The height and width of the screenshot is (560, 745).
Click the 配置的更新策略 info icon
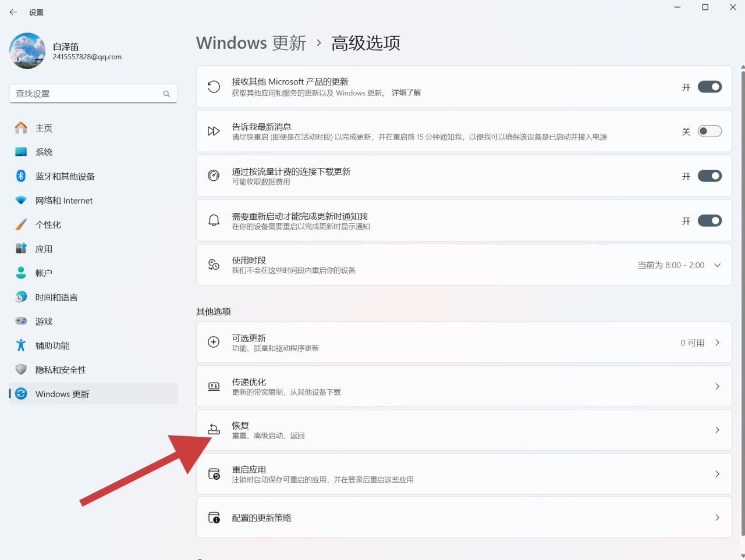pyautogui.click(x=214, y=518)
